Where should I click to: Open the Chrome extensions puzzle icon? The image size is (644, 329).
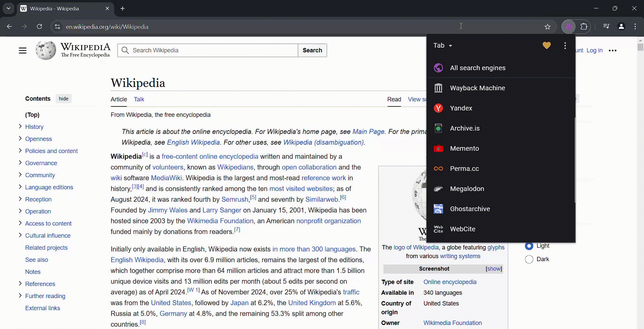pos(584,27)
